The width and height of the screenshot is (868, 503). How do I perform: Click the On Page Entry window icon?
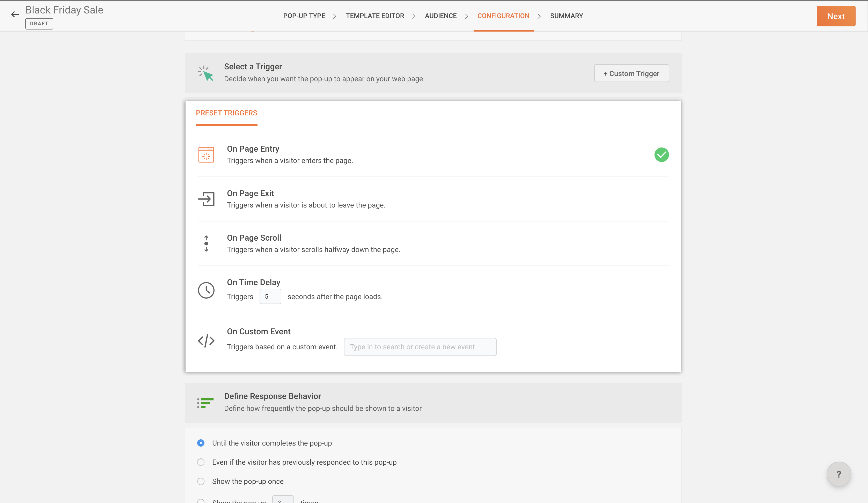206,154
